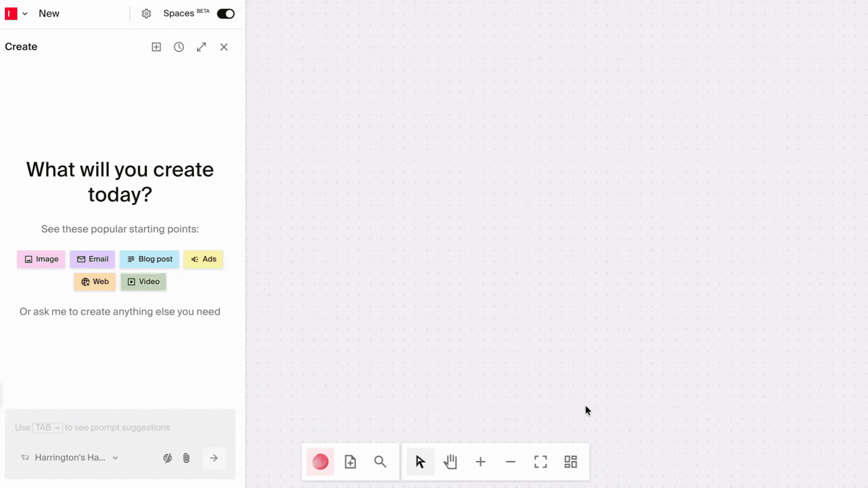The height and width of the screenshot is (488, 868).
Task: Click the new document icon next to the red dot
Action: coord(350,462)
